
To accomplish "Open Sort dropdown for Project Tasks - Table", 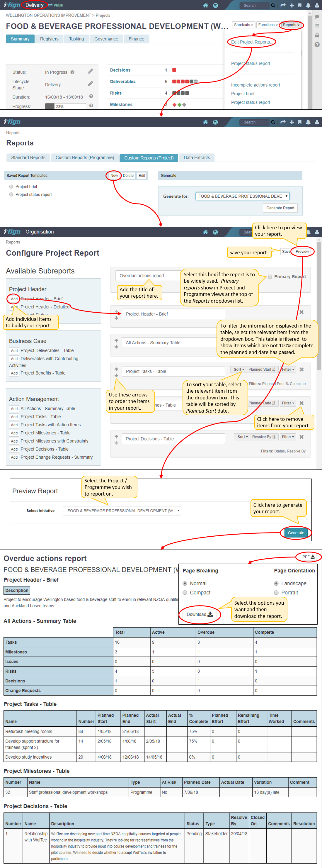I will (x=239, y=370).
